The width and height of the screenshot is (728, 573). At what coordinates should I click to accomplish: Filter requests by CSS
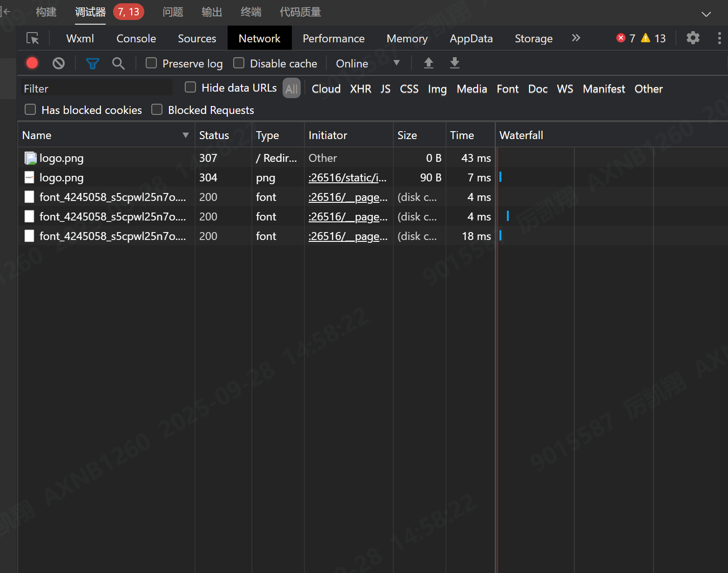tap(409, 89)
